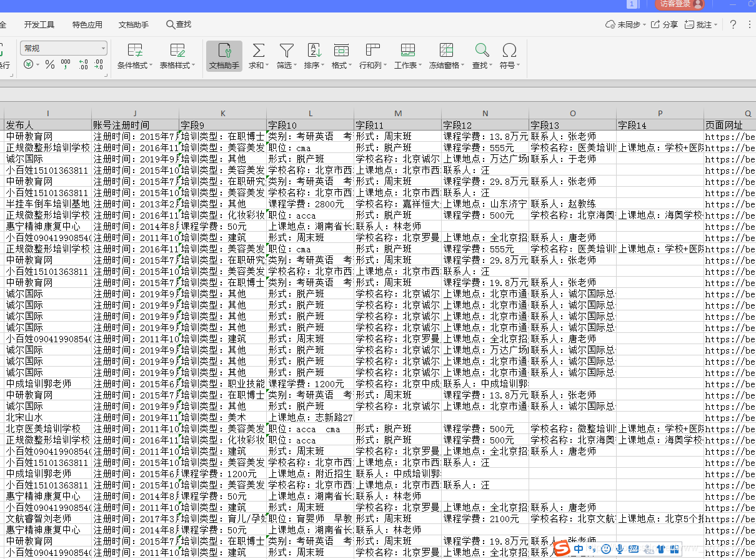Toggle Sogou 中 Chinese/English mode
Viewport: 756px width, 559px height.
click(579, 549)
